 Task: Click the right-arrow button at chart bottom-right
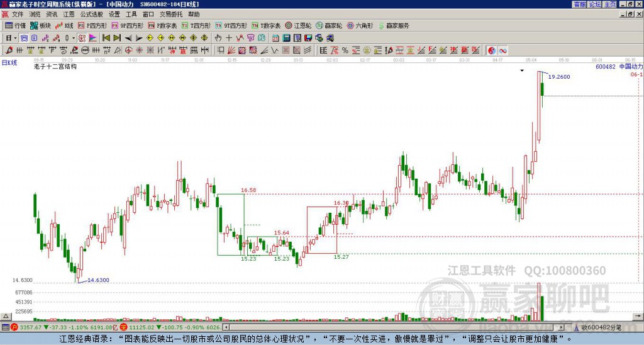[x=638, y=316]
